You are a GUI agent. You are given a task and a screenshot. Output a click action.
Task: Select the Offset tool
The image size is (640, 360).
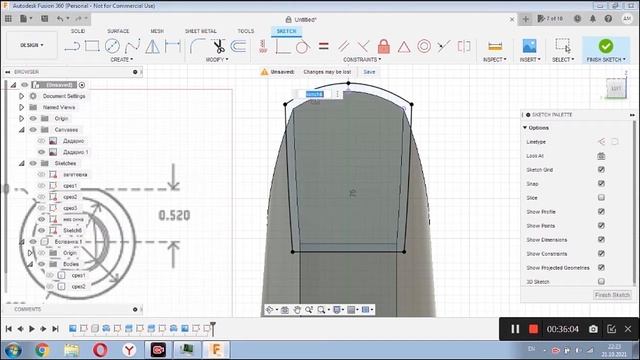tap(239, 46)
